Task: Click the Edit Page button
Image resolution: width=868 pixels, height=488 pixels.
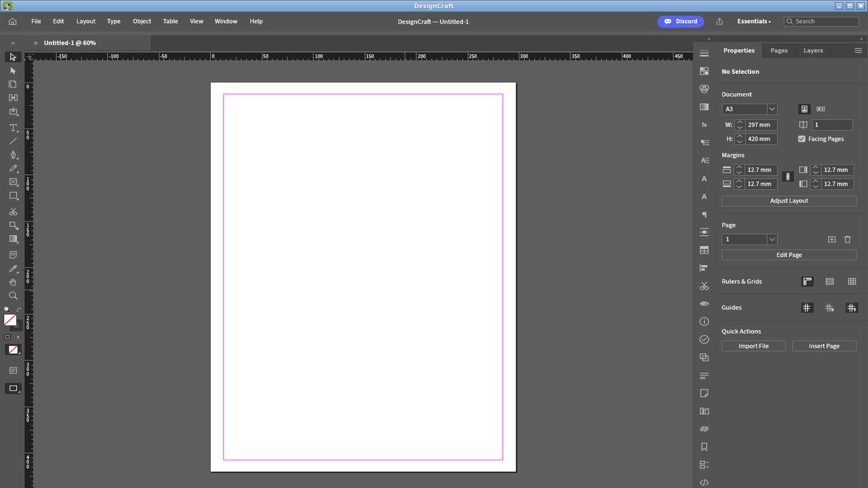Action: tap(789, 255)
